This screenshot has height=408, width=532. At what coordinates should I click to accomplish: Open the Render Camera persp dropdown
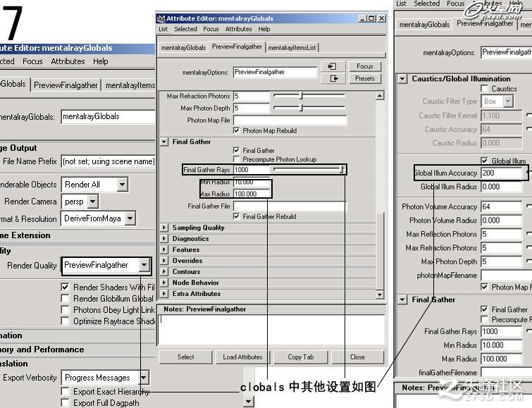[92, 202]
